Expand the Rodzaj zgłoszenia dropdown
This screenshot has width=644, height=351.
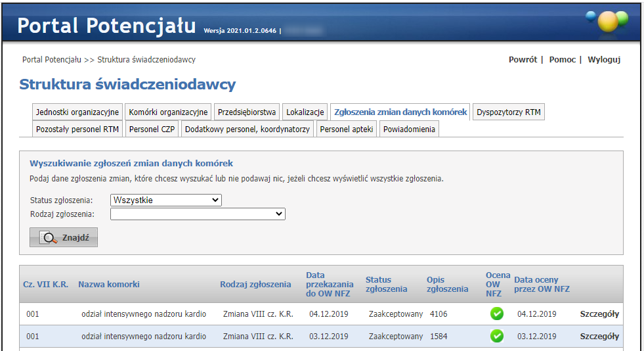coord(198,214)
